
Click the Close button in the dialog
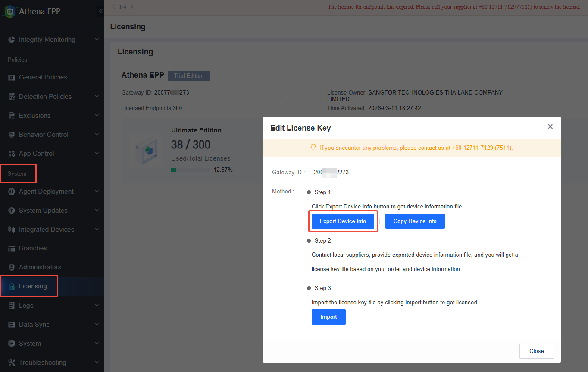coord(537,351)
